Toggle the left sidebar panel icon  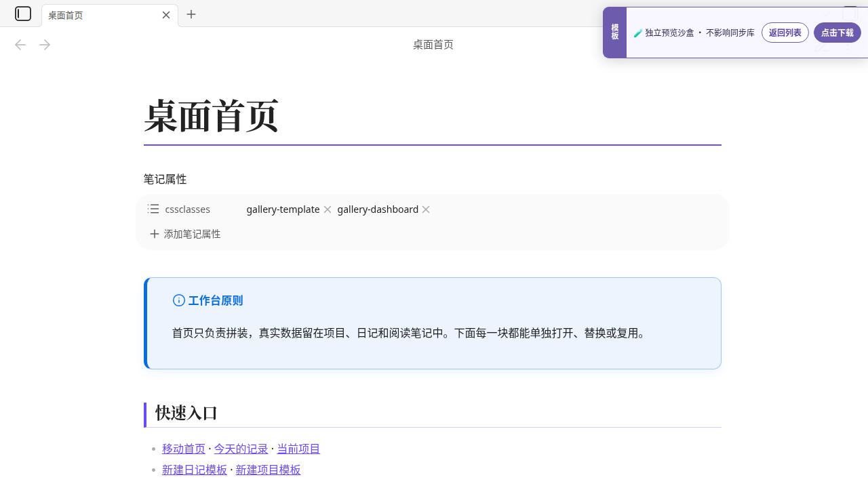coord(23,14)
